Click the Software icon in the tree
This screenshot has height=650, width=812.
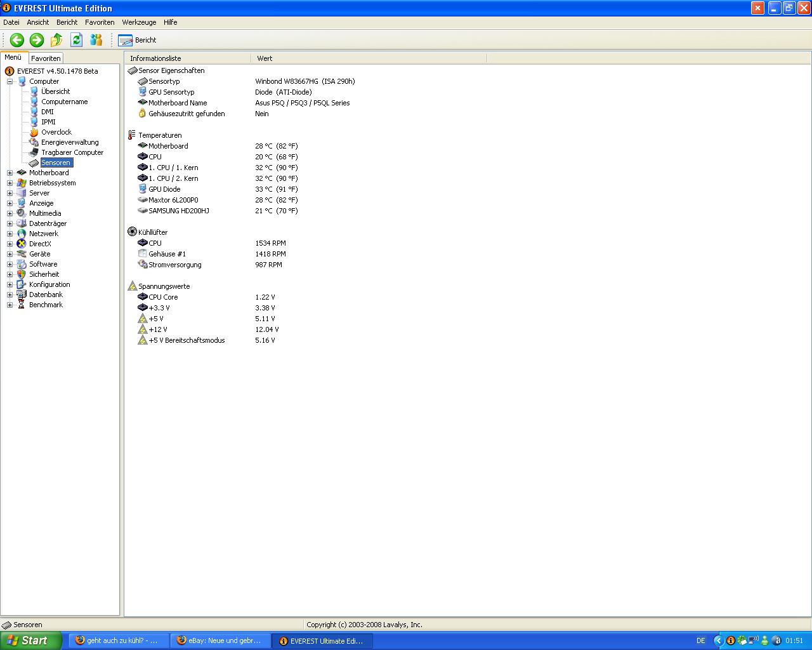point(22,264)
